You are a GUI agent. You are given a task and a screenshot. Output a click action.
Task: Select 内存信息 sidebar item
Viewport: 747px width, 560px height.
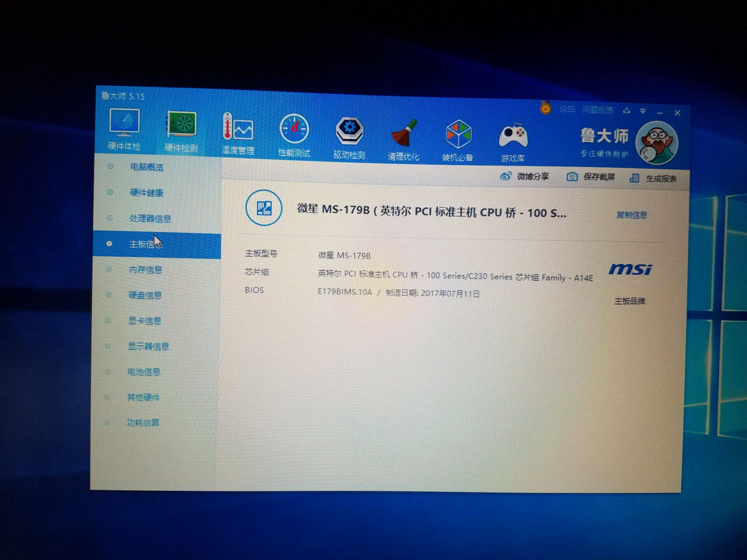click(x=145, y=270)
